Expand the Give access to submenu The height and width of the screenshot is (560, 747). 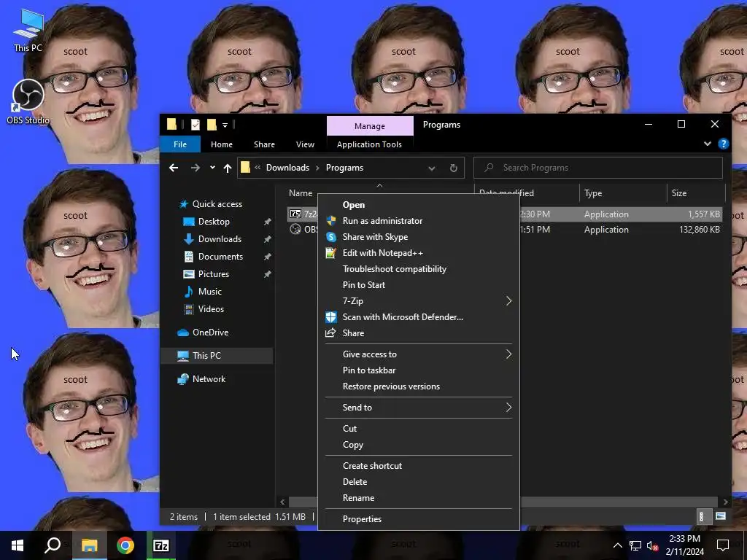coord(419,354)
